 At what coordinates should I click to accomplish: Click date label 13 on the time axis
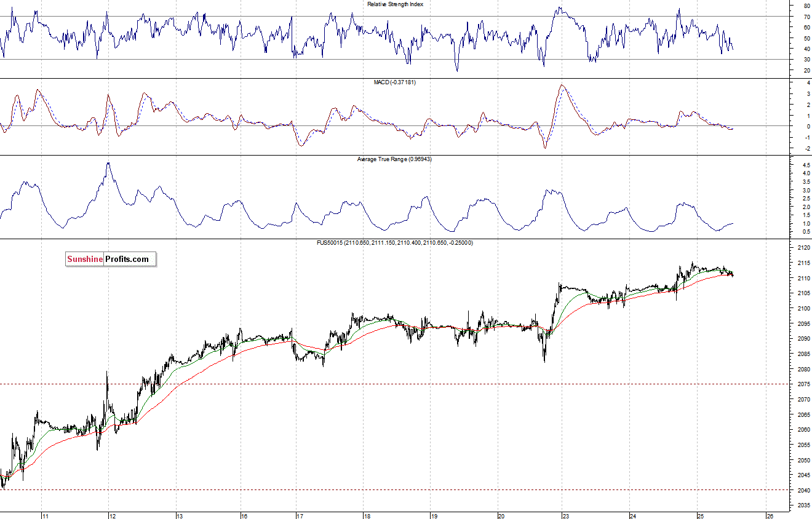coord(180,515)
